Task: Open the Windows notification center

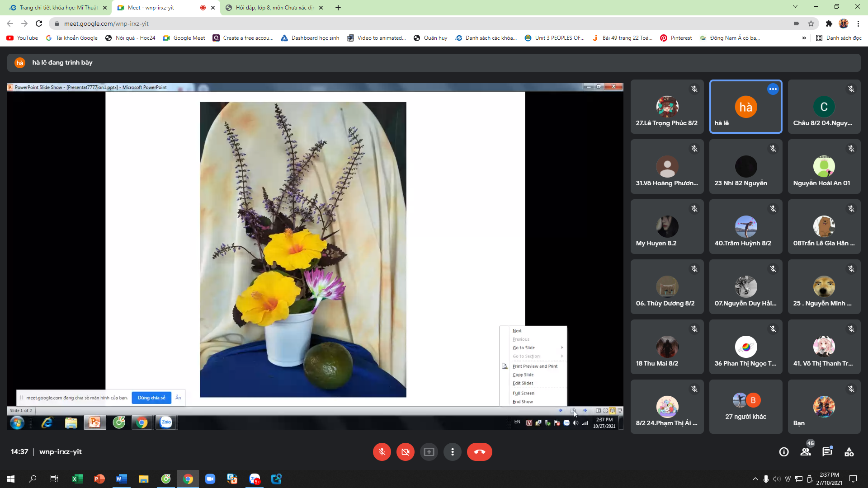Action: tap(853, 479)
